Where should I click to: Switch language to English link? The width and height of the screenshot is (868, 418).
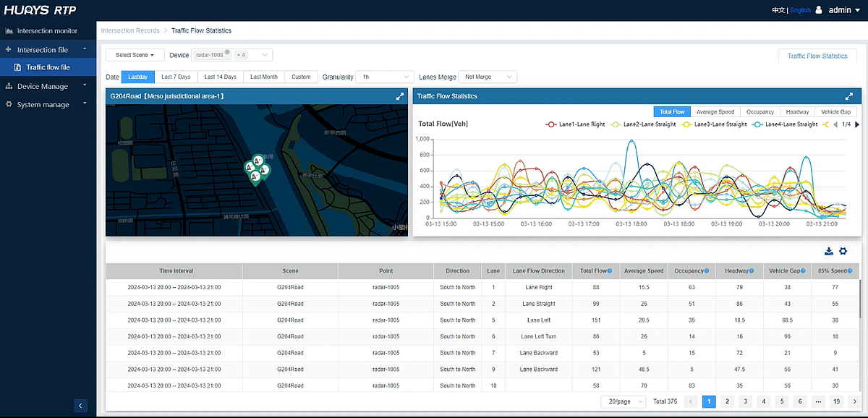point(800,10)
